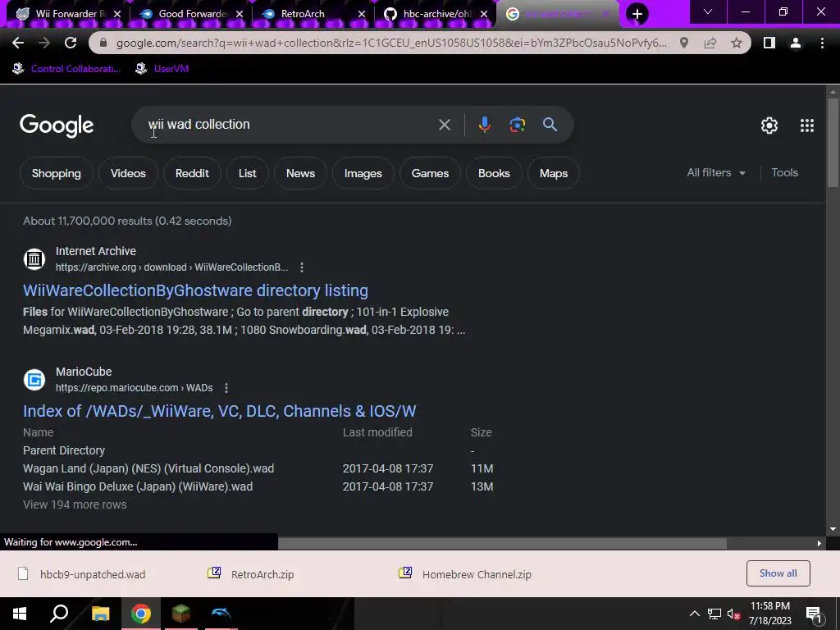Bookmark this page with the star
840x630 pixels.
coord(737,43)
